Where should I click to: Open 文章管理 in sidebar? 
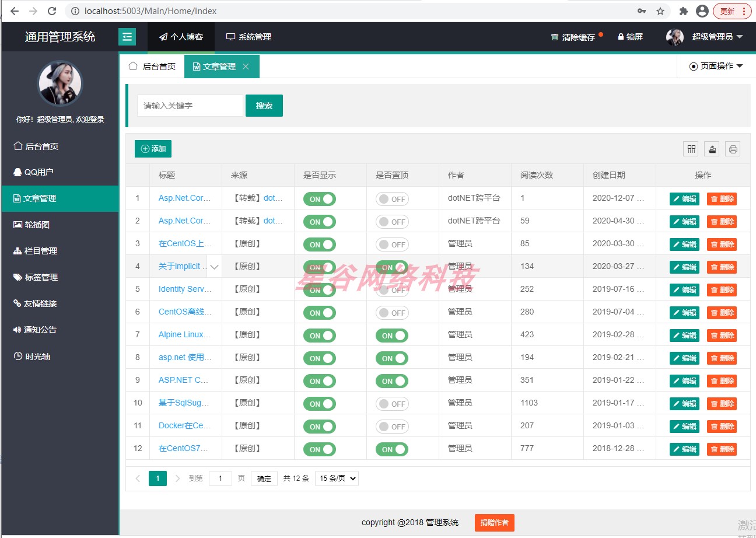click(x=60, y=198)
